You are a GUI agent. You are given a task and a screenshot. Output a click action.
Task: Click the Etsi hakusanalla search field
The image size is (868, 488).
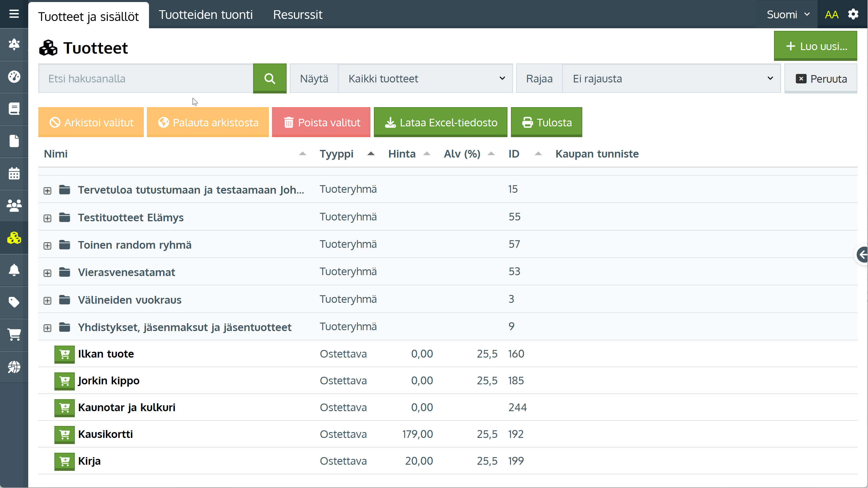tap(145, 79)
